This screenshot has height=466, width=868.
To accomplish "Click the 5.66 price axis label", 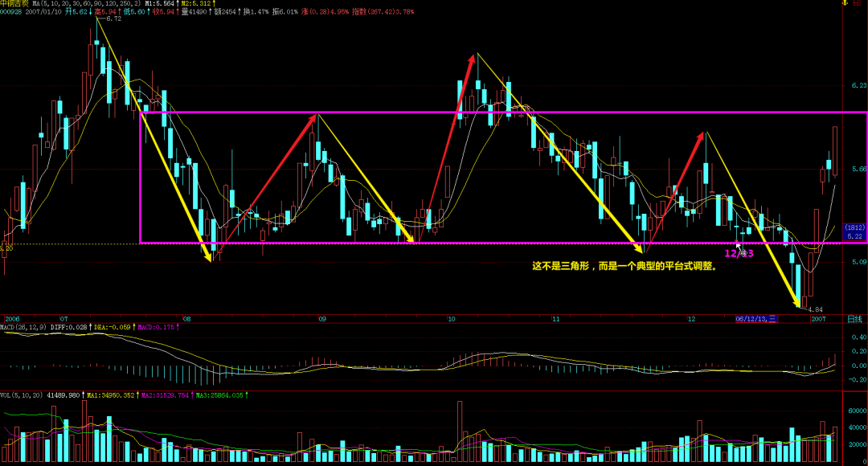I will [x=859, y=169].
